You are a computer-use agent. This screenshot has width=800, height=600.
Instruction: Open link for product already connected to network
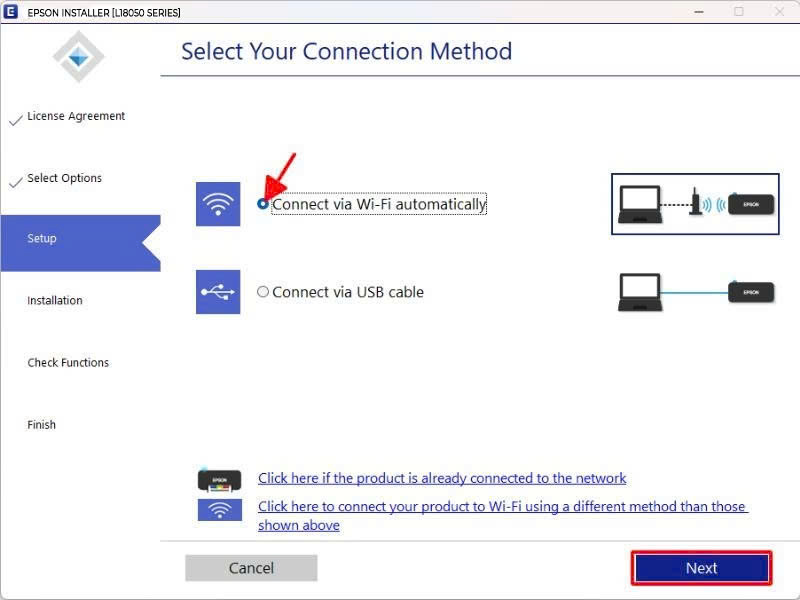tap(442, 478)
